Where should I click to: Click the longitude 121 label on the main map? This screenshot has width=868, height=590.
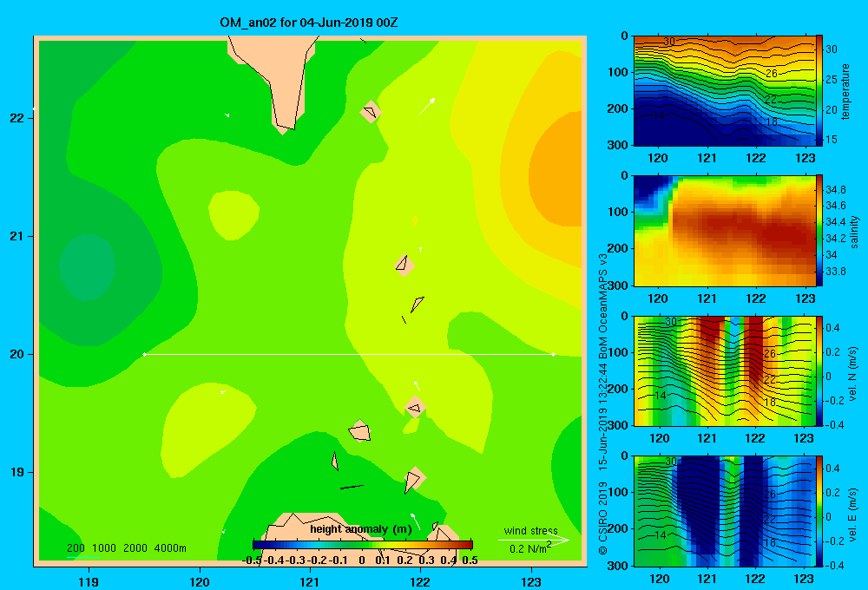310,581
